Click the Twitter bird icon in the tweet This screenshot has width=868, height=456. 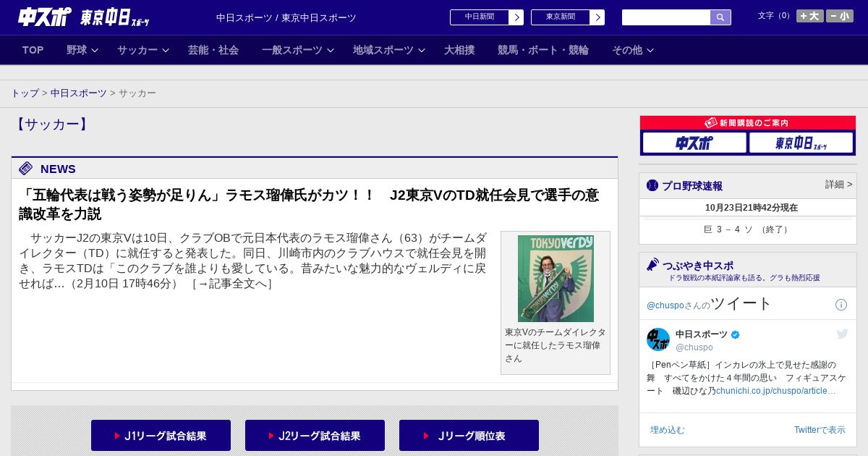tap(842, 334)
